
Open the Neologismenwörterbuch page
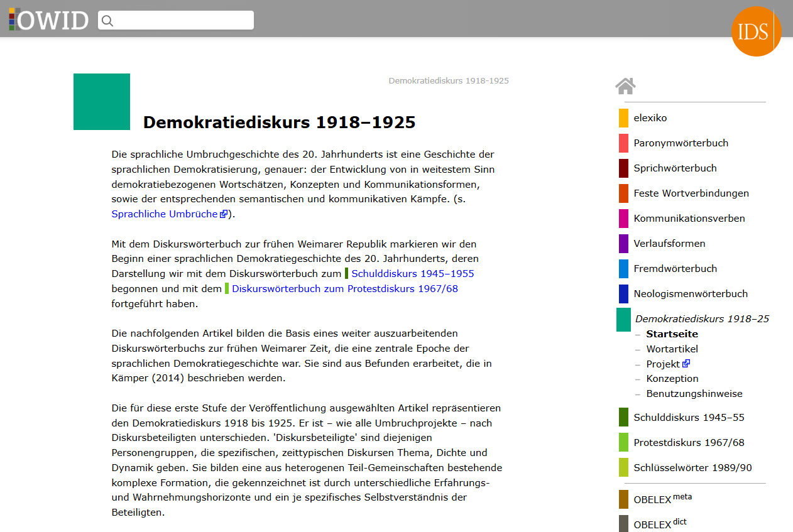tap(691, 293)
